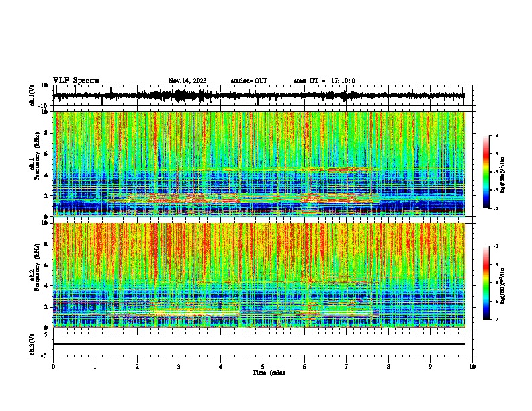This screenshot has width=532, height=411.
Task: Click the ch.1 log(PSD) color bar
Action: pos(486,172)
